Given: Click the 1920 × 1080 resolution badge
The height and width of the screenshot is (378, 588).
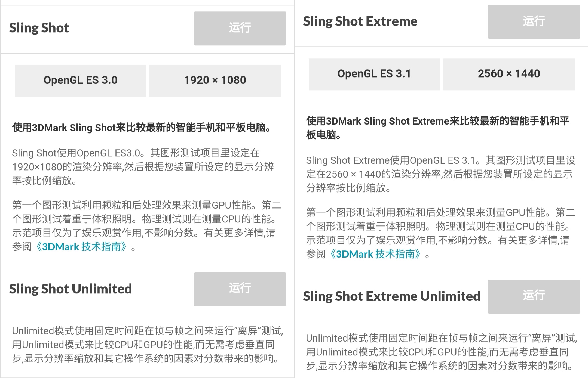Looking at the screenshot, I should click(215, 80).
